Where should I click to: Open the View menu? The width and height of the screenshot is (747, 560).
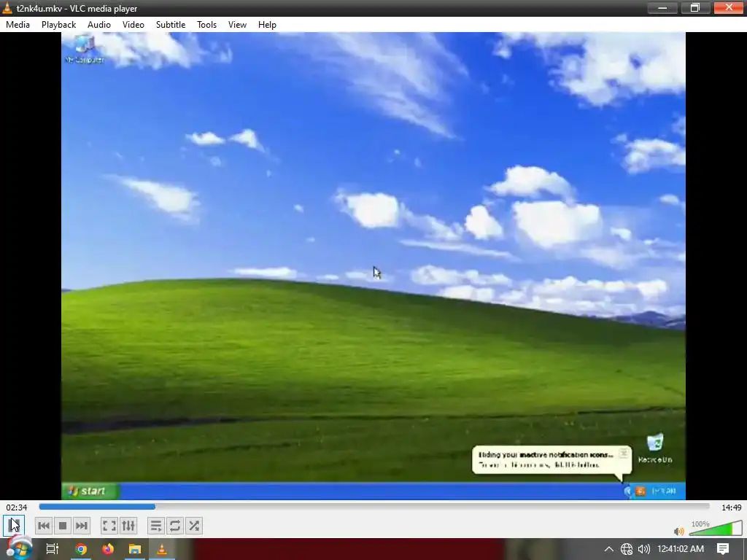[x=237, y=25]
